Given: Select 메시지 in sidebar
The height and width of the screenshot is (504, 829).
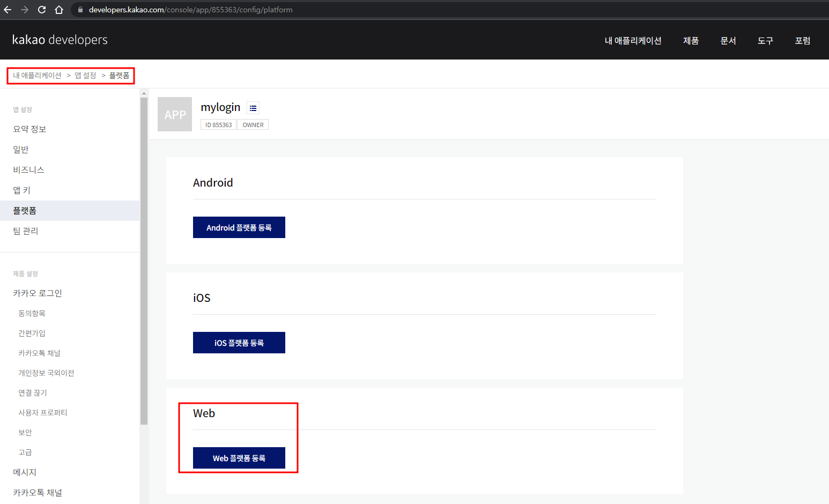Looking at the screenshot, I should pyautogui.click(x=70, y=472).
